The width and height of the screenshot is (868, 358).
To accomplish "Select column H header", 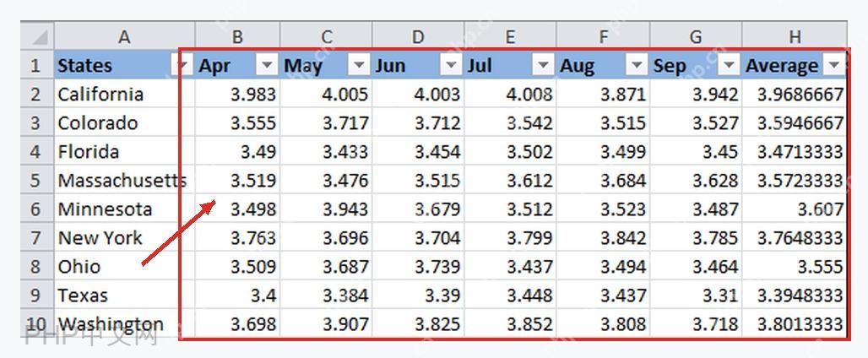I will 795,36.
